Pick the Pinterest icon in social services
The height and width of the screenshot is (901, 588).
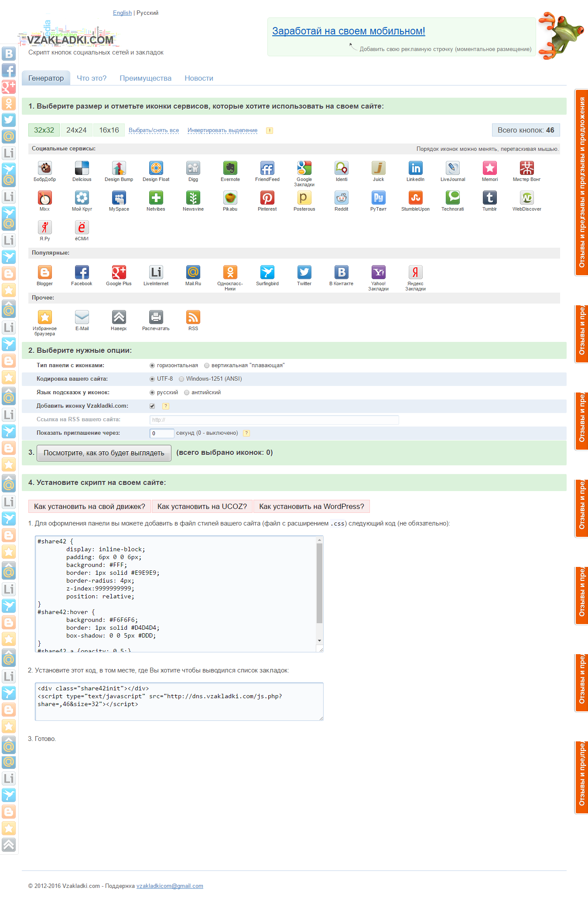coord(267,198)
